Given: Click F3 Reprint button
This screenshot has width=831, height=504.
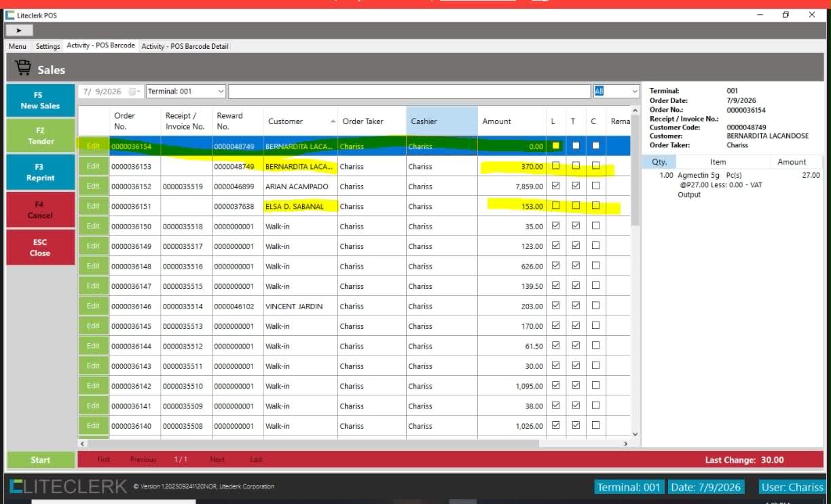Looking at the screenshot, I should click(40, 172).
